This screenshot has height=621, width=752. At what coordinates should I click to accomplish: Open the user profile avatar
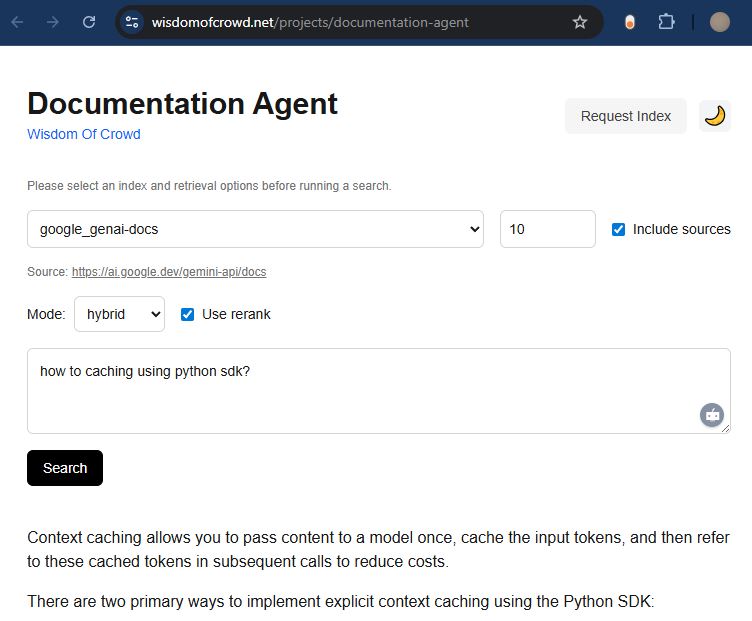[x=719, y=22]
